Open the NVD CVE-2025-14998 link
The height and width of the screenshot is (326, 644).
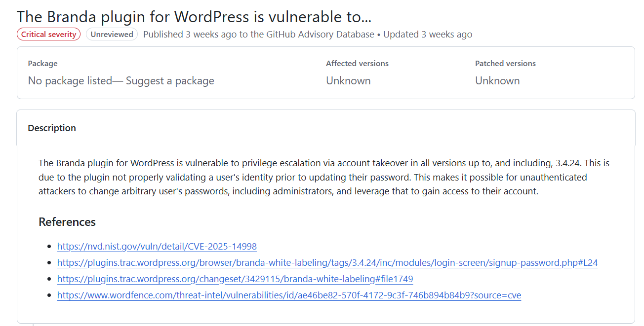(157, 247)
